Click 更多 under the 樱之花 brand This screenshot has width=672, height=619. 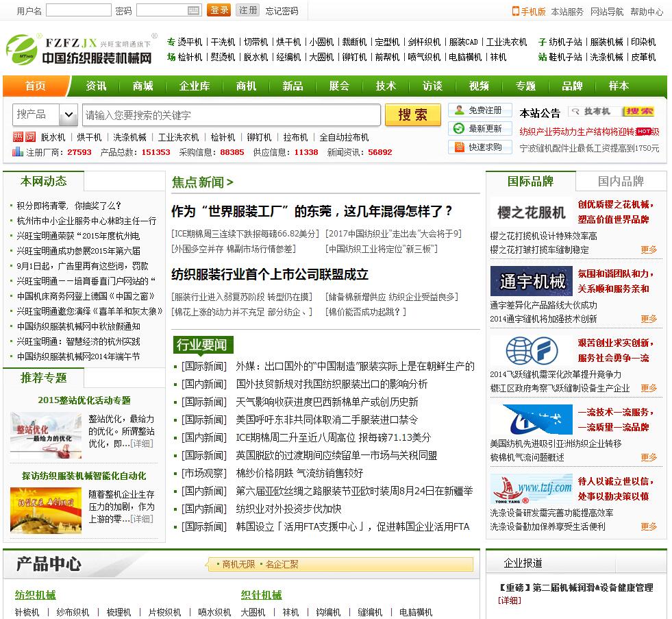(x=649, y=250)
